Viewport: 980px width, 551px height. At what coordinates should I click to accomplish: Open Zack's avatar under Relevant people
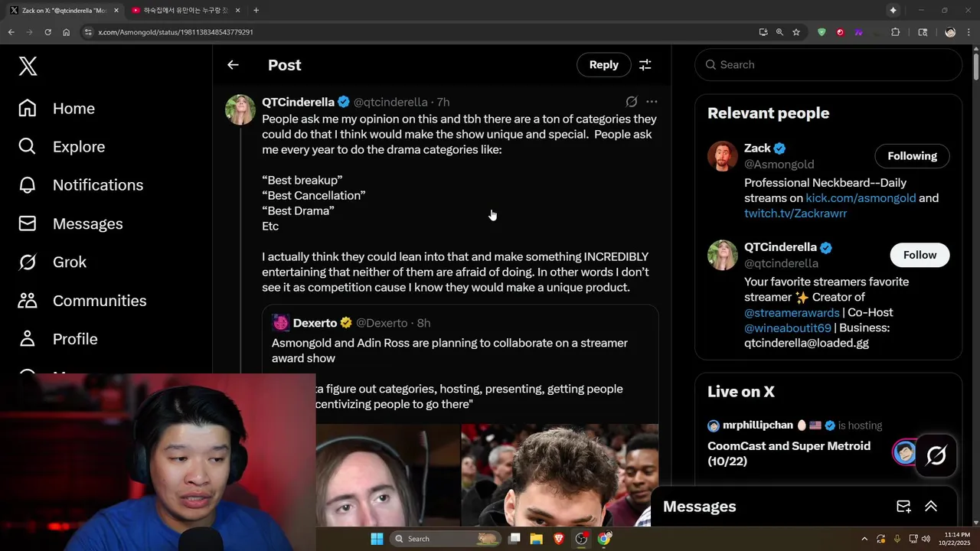(722, 156)
